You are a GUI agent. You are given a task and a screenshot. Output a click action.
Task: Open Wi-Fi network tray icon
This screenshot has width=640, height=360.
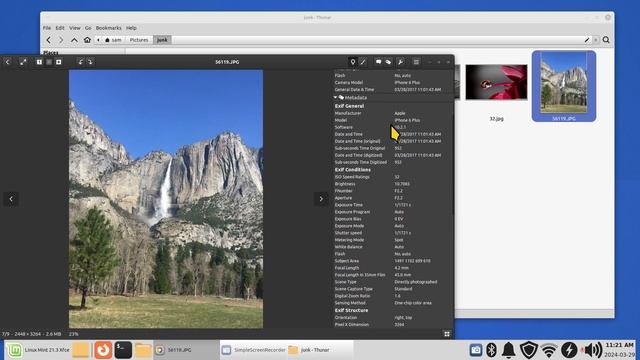(549, 350)
